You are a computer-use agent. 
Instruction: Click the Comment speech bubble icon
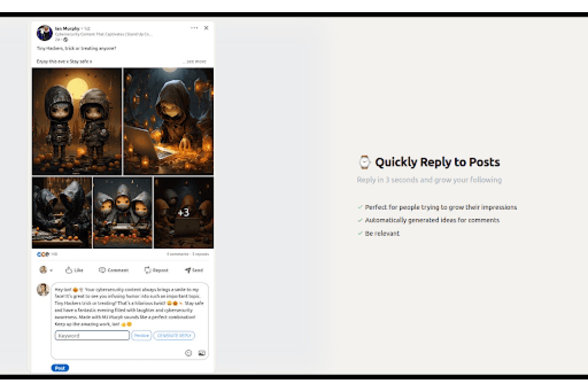[102, 270]
